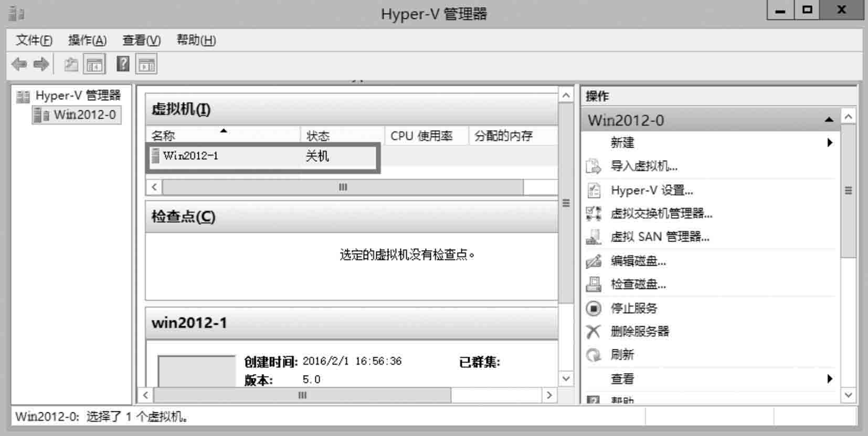Click 停止服务 action
The height and width of the screenshot is (436, 868).
633,308
